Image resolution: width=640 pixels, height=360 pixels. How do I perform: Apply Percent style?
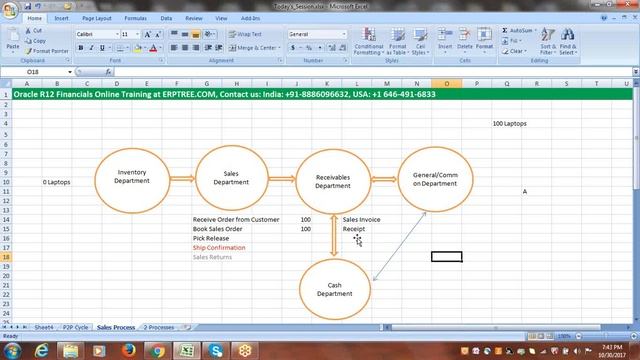[x=309, y=48]
